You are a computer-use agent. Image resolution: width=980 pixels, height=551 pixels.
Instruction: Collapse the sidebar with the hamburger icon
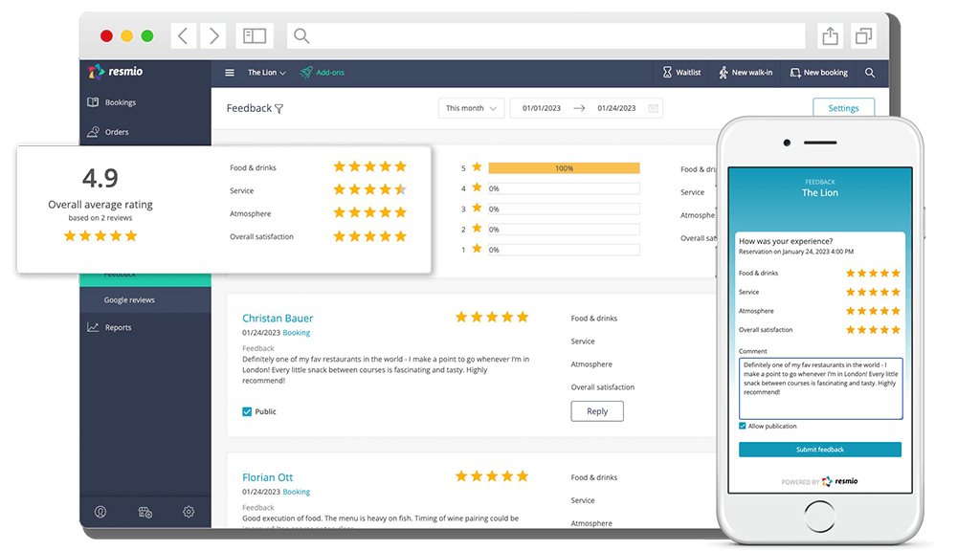(x=229, y=72)
